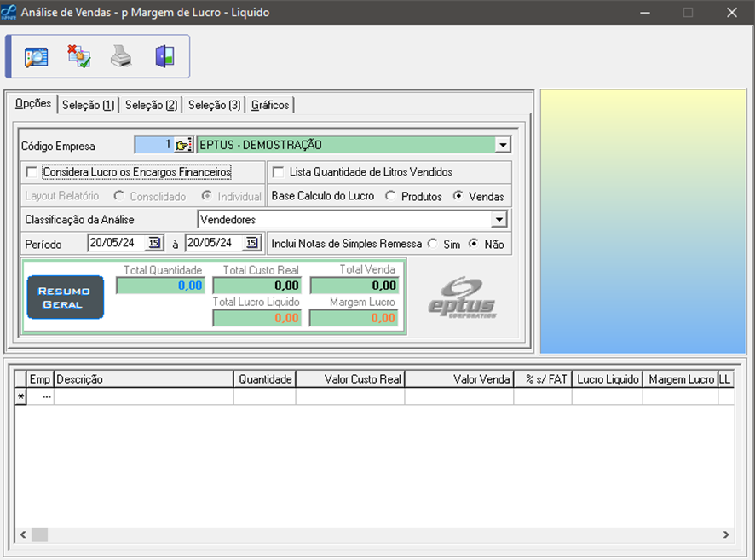The width and height of the screenshot is (755, 560).
Task: Open the Gráficos tab
Action: [x=270, y=105]
